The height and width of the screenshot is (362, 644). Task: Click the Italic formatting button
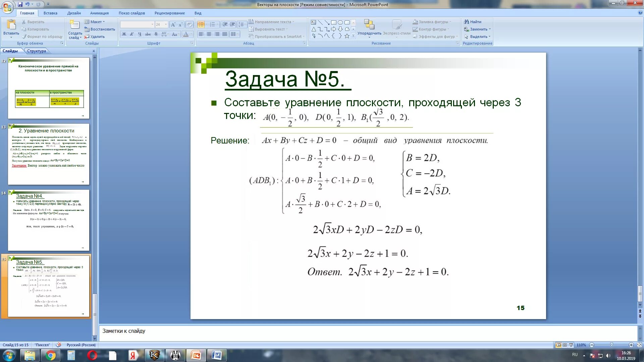[x=132, y=34]
